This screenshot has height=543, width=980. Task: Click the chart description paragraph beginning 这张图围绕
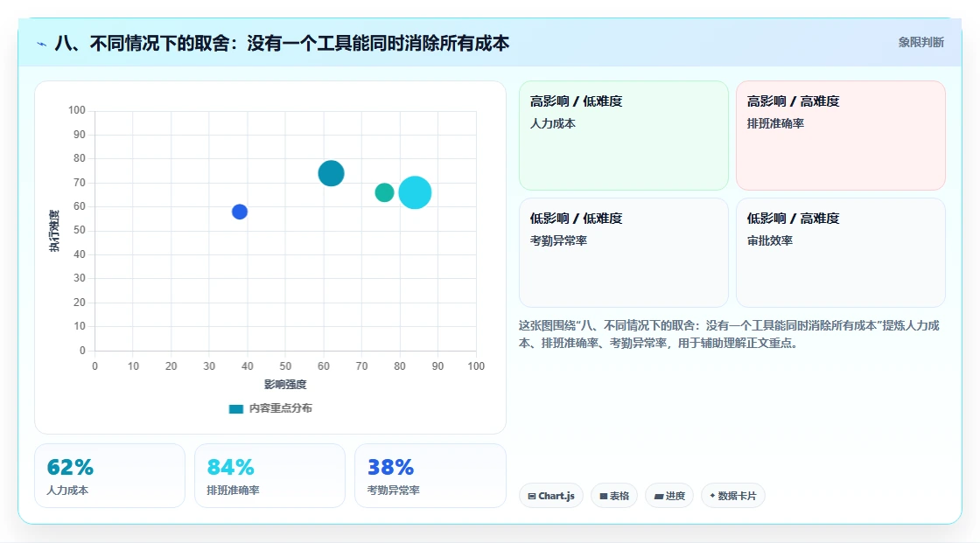tap(729, 334)
